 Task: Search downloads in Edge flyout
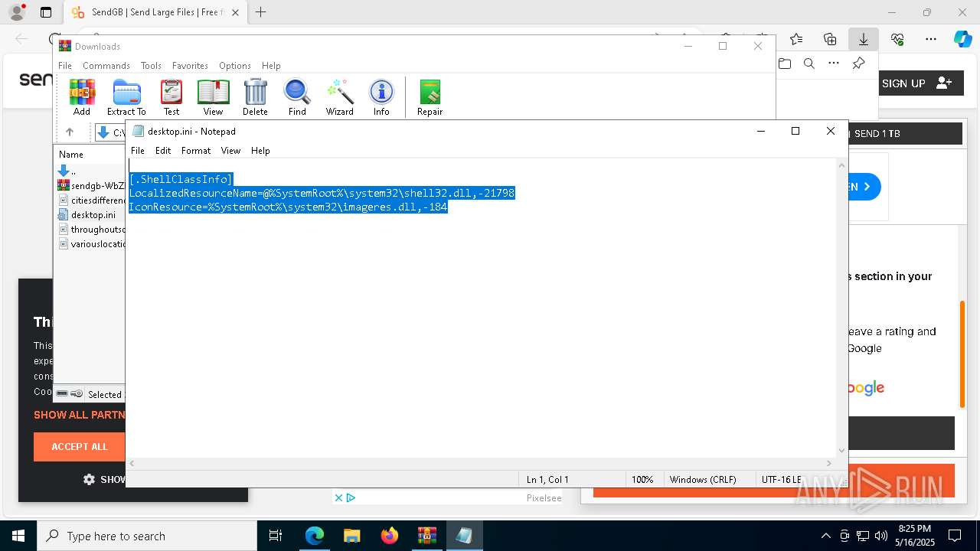tap(809, 64)
